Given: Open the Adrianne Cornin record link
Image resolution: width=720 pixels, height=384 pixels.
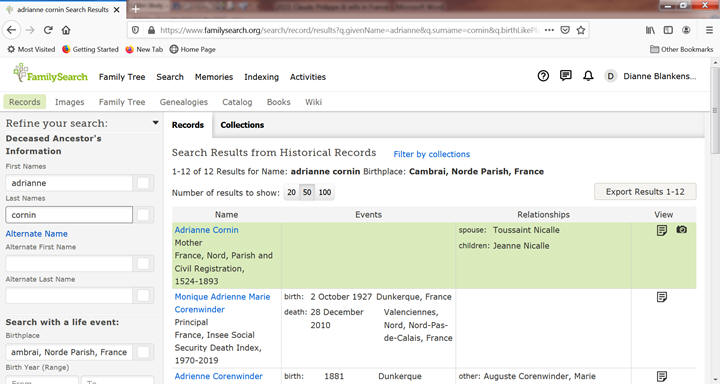Looking at the screenshot, I should pyautogui.click(x=206, y=230).
